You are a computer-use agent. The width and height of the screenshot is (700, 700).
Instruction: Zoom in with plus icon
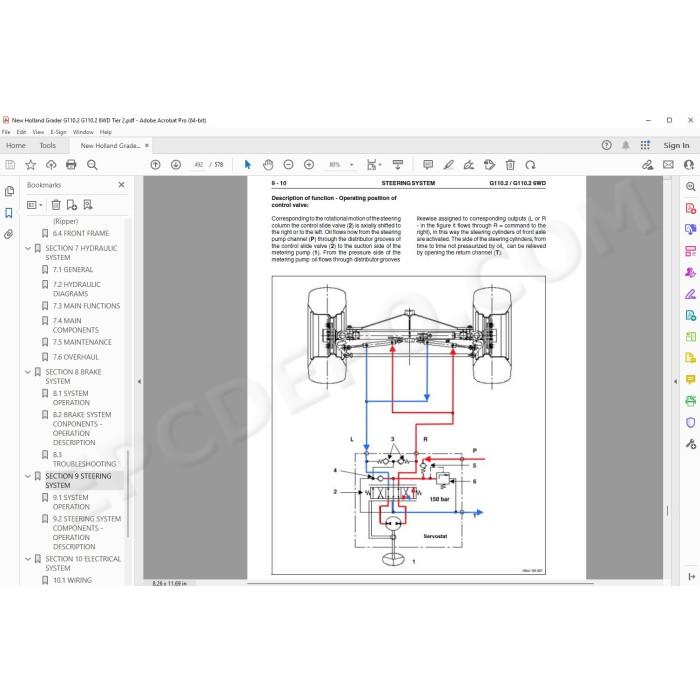click(309, 165)
